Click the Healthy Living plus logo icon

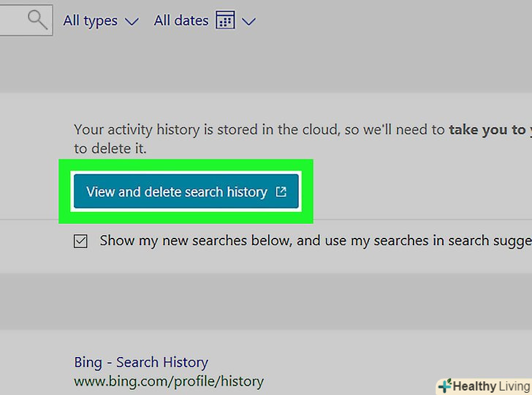pos(444,386)
